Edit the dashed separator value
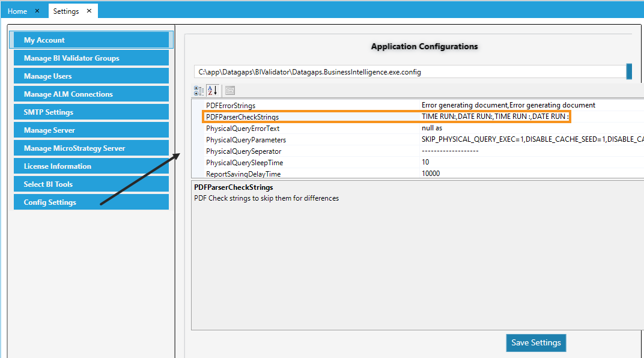 450,151
